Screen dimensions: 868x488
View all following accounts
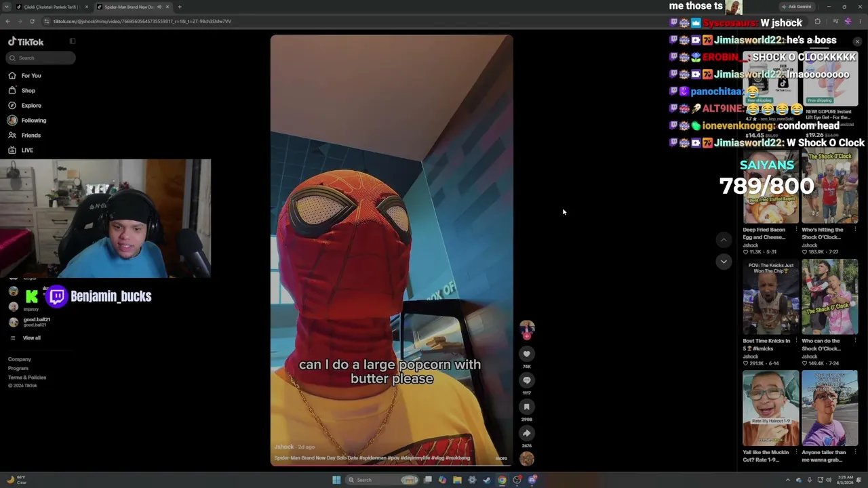27,338
